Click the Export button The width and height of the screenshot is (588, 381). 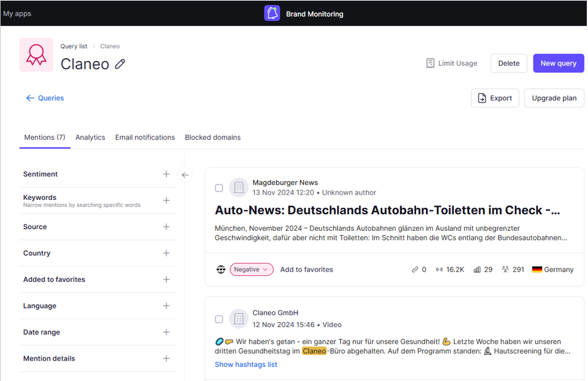[495, 99]
